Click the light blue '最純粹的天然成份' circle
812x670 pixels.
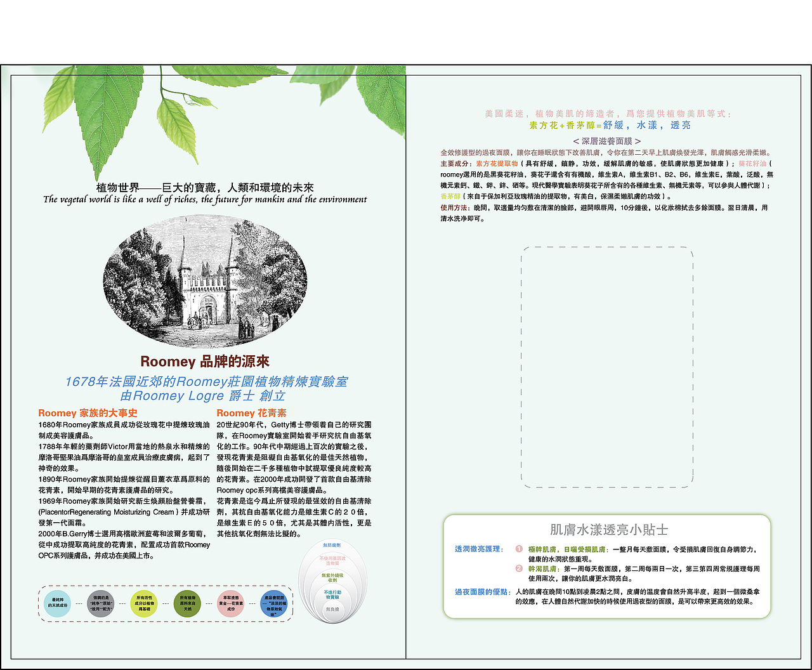[x=58, y=603]
